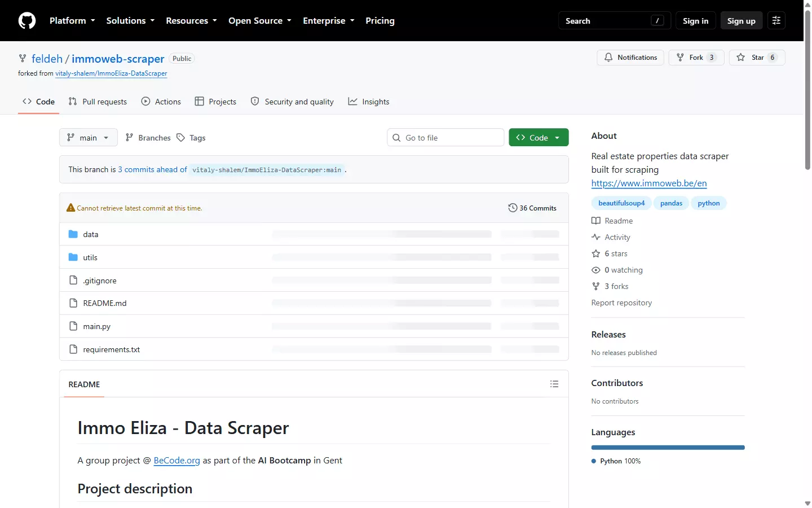
Task: Select the python topic tag
Action: point(709,203)
